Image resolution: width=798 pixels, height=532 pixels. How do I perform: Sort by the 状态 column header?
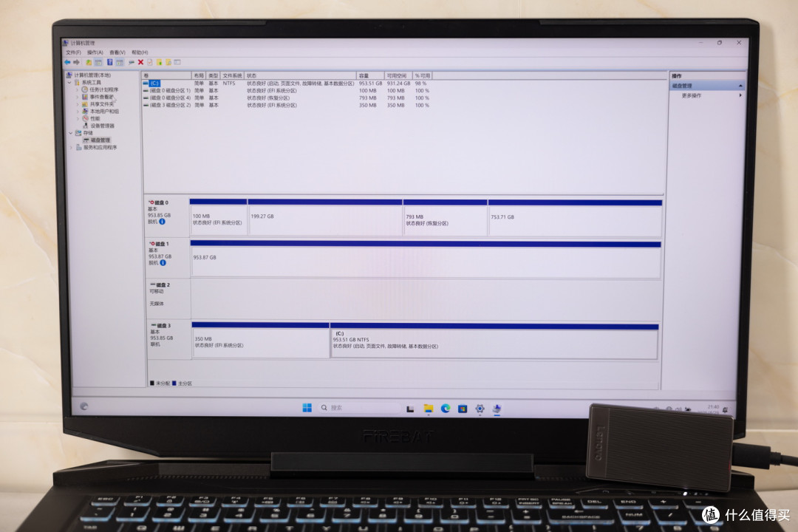[300, 75]
